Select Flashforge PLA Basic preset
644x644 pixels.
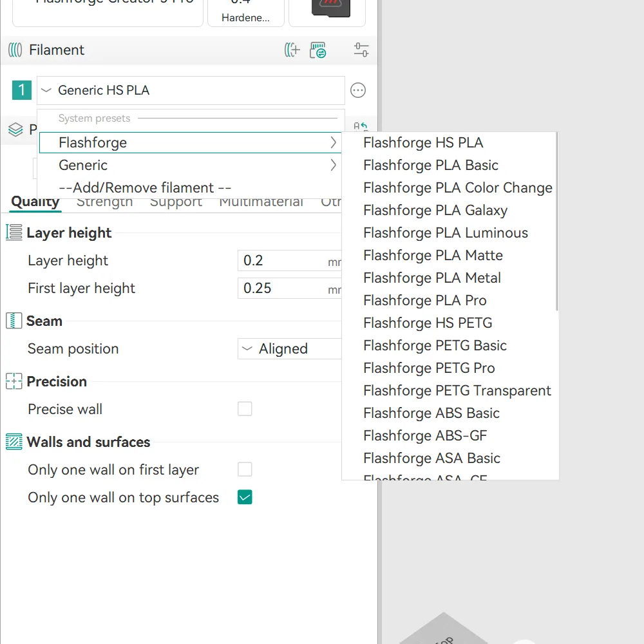tap(450, 165)
